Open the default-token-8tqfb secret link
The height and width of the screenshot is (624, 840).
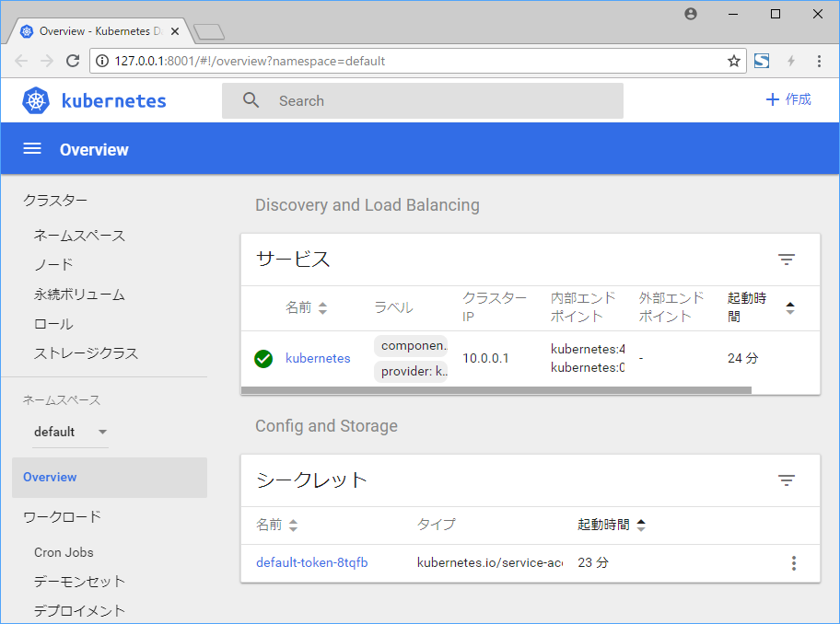(312, 562)
